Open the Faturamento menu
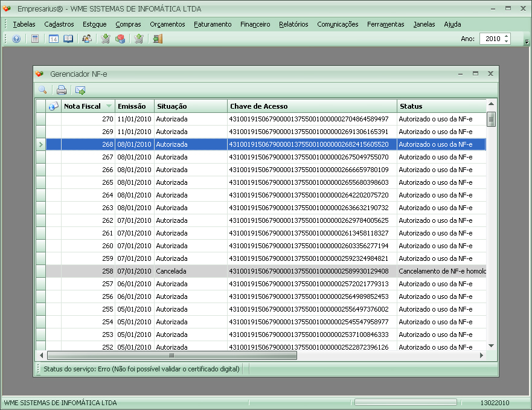Viewport: 532px width, 410px height. pos(213,24)
